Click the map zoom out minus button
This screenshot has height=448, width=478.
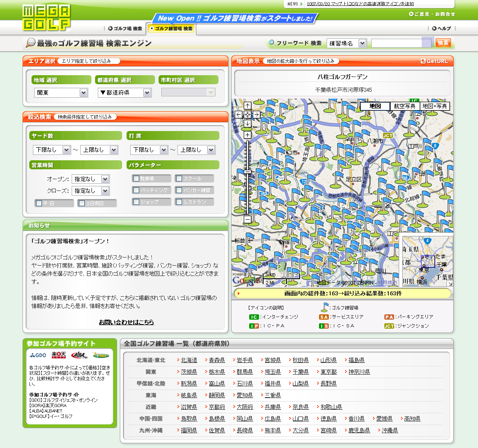click(x=247, y=219)
